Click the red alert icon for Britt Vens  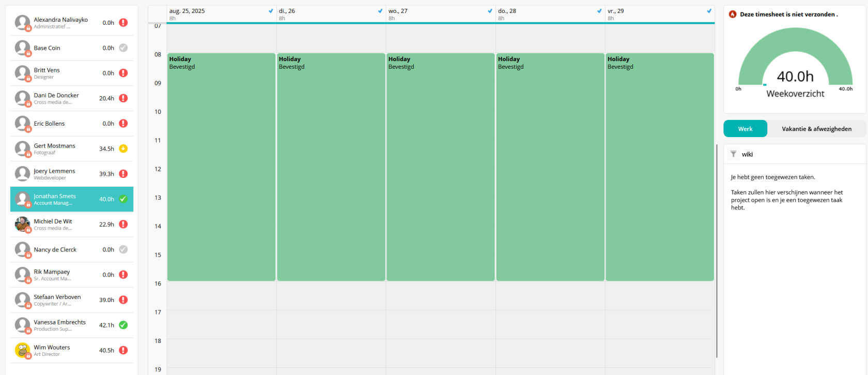click(123, 73)
